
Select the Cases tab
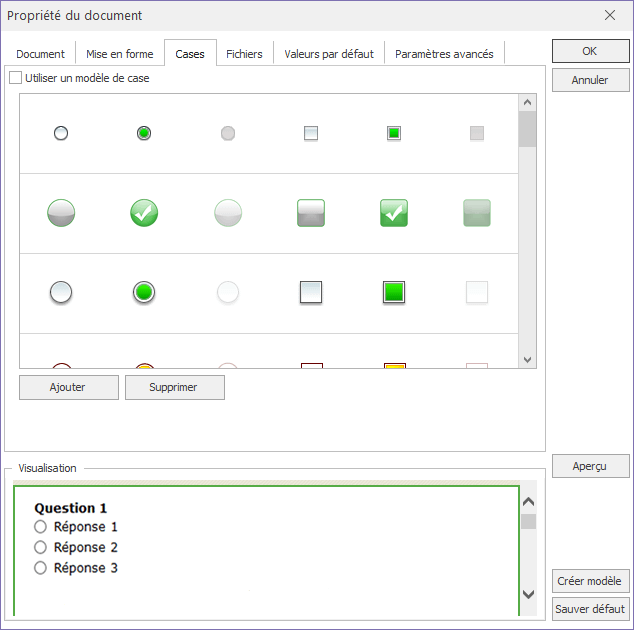[190, 53]
